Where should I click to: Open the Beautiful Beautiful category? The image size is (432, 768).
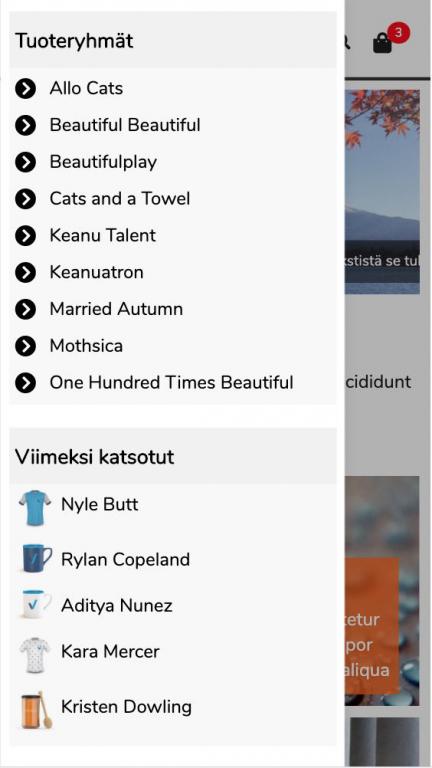tap(125, 125)
